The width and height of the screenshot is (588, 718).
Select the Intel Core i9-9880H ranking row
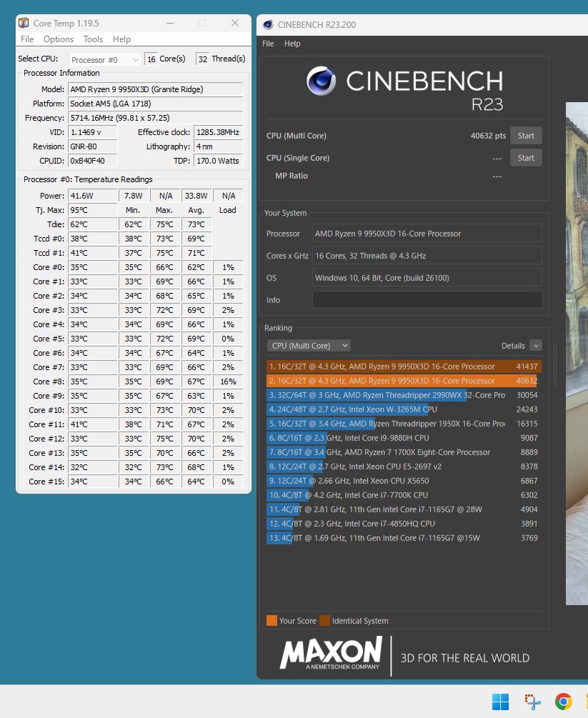(x=404, y=438)
